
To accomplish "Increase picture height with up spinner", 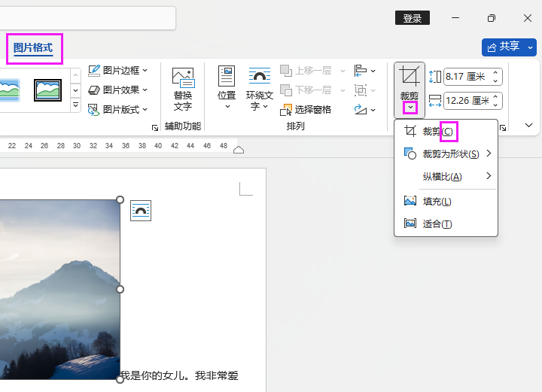I will click(x=495, y=72).
